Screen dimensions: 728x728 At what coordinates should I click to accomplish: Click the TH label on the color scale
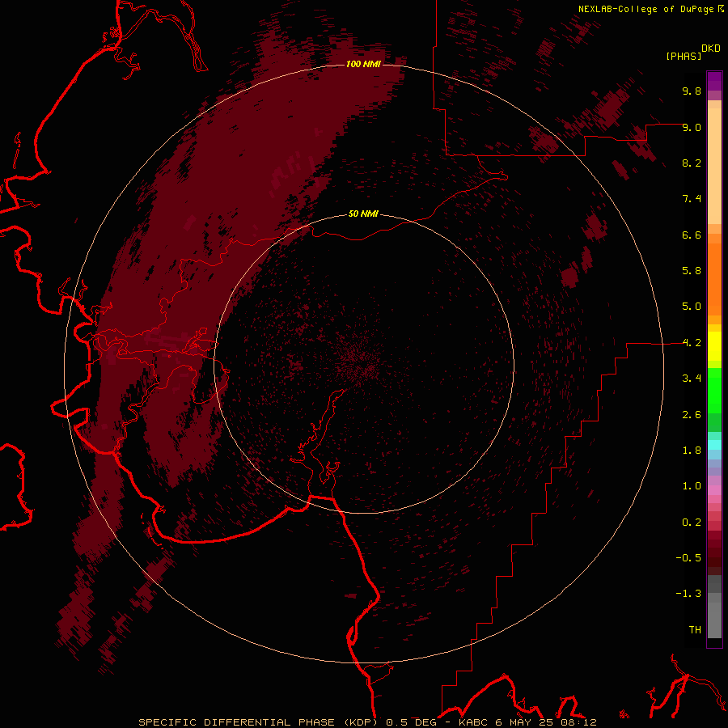tap(695, 630)
